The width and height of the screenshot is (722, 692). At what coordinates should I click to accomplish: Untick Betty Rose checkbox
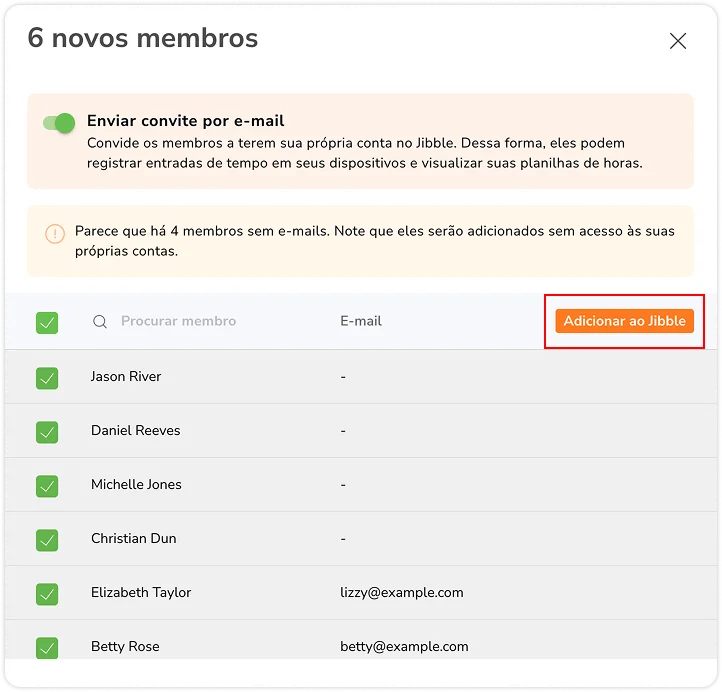47,647
